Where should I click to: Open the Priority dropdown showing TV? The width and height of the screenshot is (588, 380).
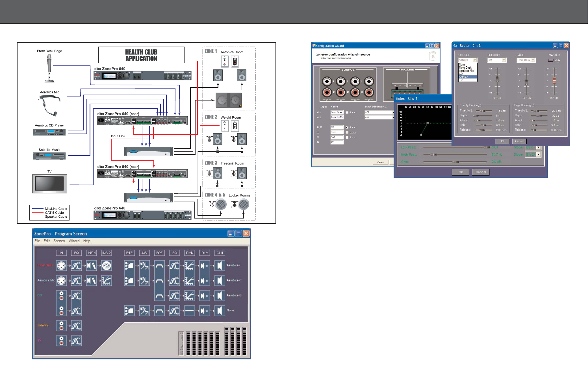pyautogui.click(x=497, y=60)
